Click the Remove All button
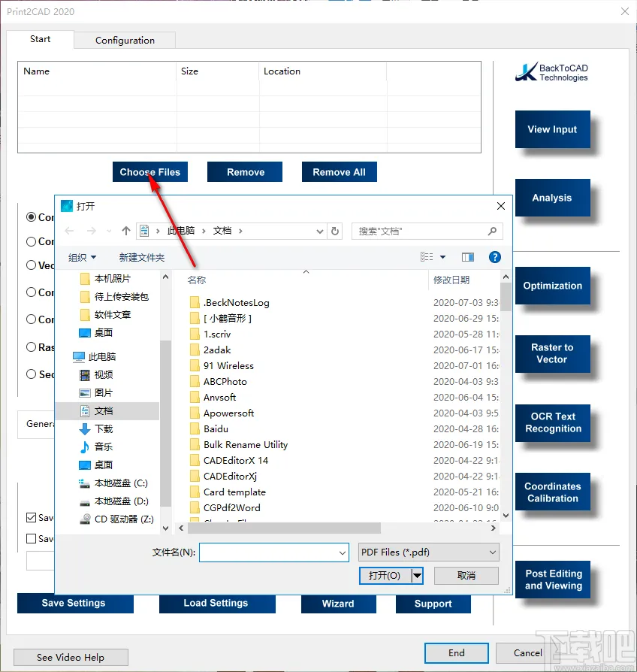The width and height of the screenshot is (637, 672). coord(340,172)
